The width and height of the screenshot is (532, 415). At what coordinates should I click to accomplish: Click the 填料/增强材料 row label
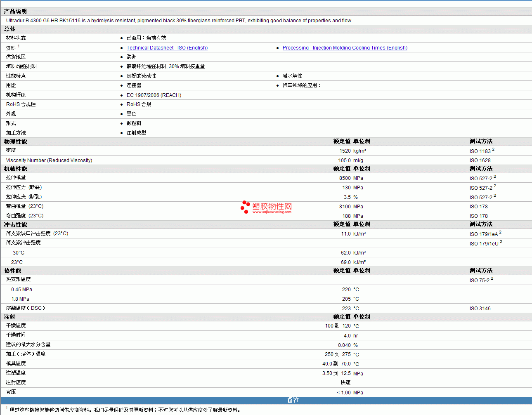coord(21,66)
